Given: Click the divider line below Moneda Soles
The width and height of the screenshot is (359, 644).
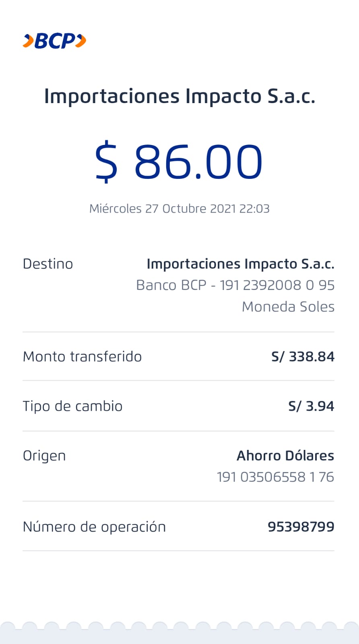Looking at the screenshot, I should pyautogui.click(x=178, y=332).
